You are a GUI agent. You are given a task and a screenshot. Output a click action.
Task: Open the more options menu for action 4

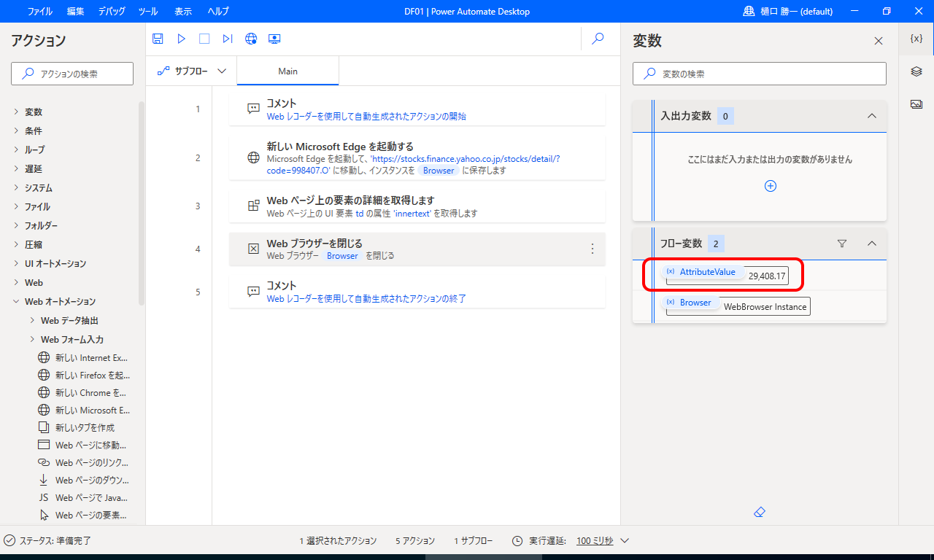pos(592,249)
